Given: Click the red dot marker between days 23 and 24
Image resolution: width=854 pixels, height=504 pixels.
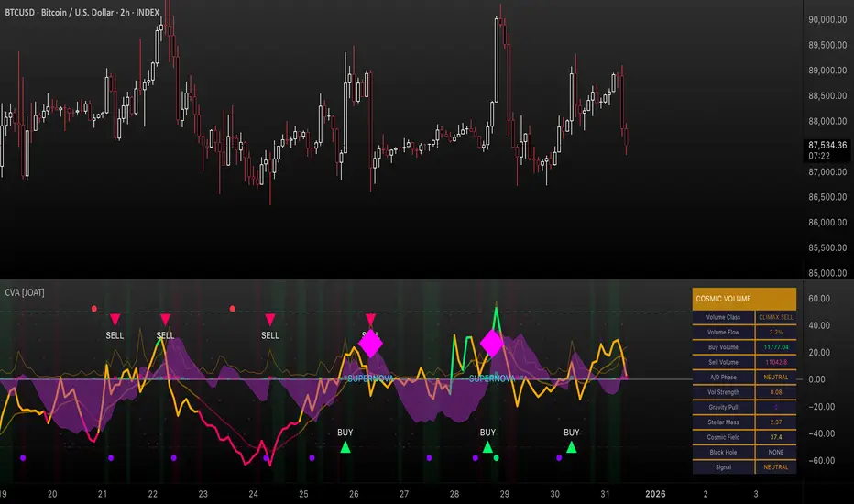Looking at the screenshot, I should click(x=232, y=309).
